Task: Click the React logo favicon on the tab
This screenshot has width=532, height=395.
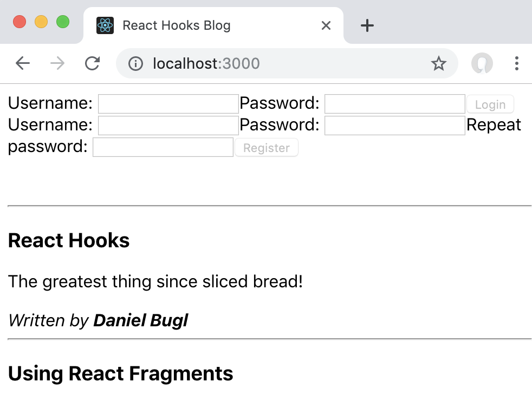Action: (x=105, y=25)
